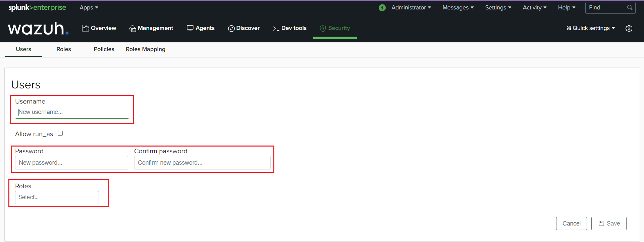Viewport: 644px width, 242px height.
Task: Click the Wazuh logo
Action: [38, 29]
